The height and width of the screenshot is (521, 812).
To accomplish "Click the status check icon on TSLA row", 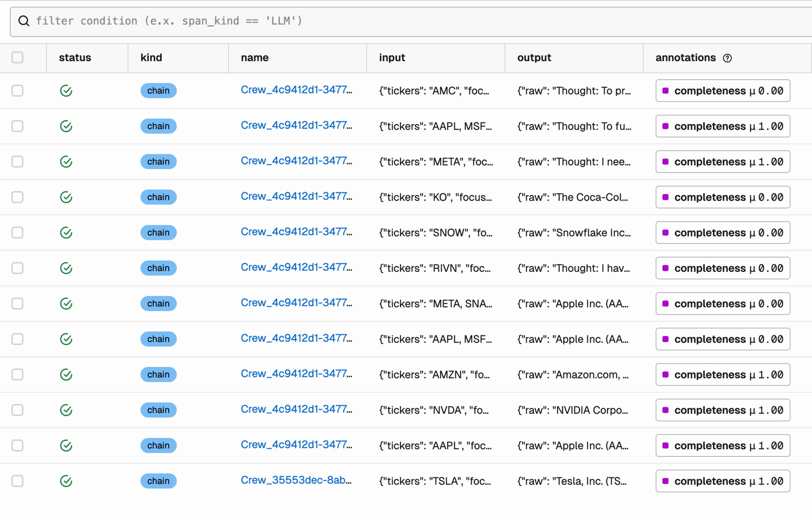I will coord(66,481).
